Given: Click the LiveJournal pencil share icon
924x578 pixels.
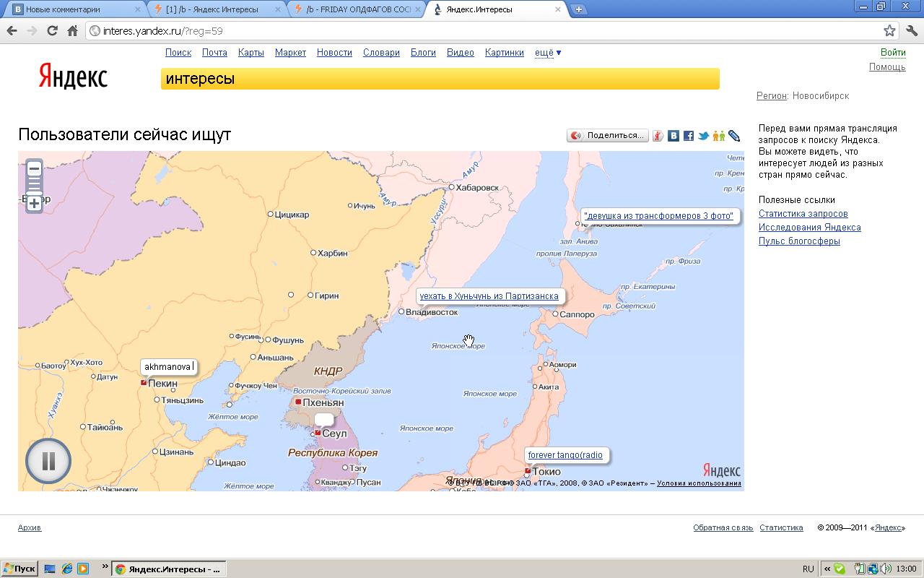Looking at the screenshot, I should tap(734, 136).
